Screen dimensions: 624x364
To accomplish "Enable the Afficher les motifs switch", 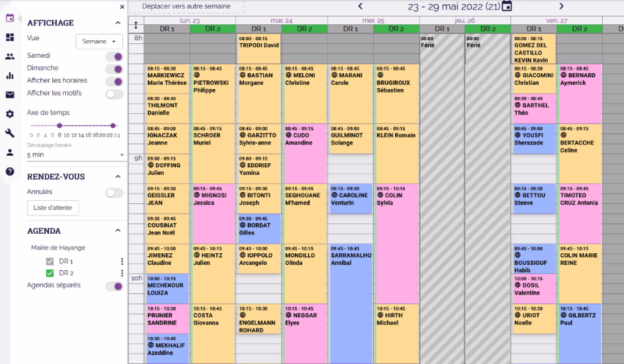I will [114, 94].
